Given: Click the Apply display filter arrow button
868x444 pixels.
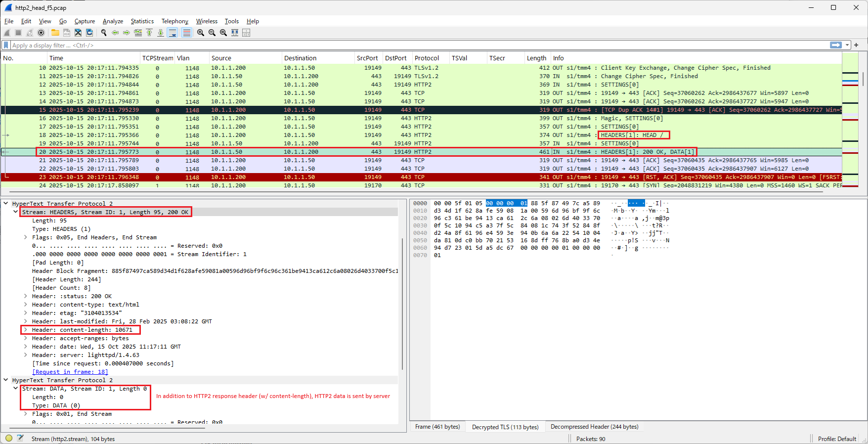Looking at the screenshot, I should tap(836, 45).
